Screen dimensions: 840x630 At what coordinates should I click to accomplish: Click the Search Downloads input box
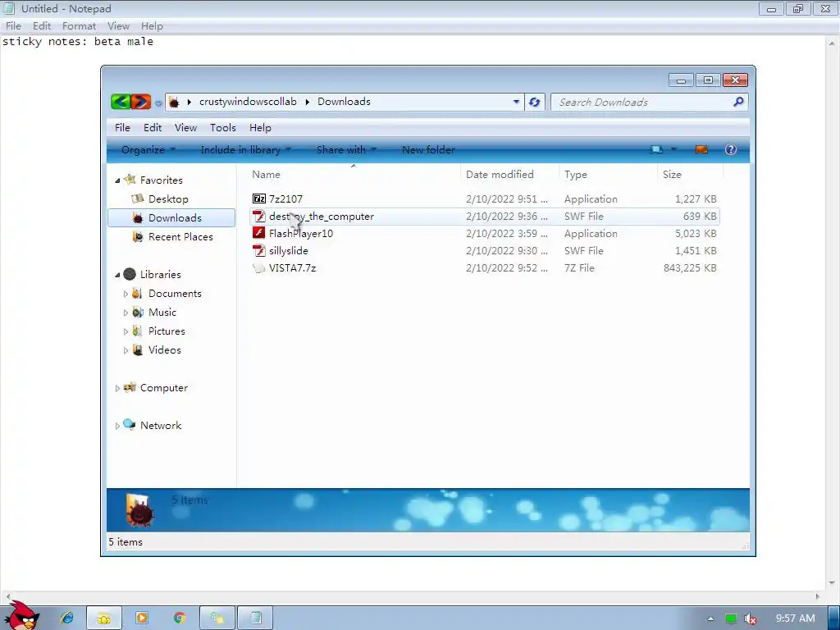point(641,102)
